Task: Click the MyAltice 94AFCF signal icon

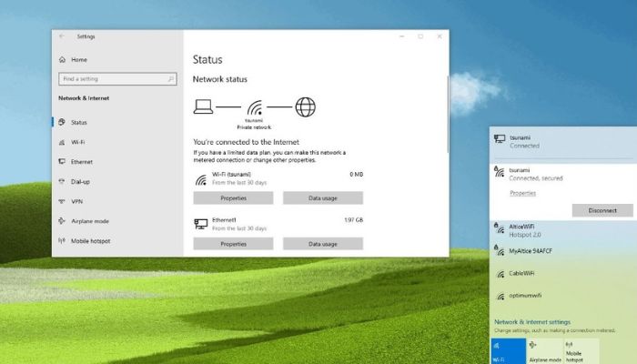Action: pos(500,250)
